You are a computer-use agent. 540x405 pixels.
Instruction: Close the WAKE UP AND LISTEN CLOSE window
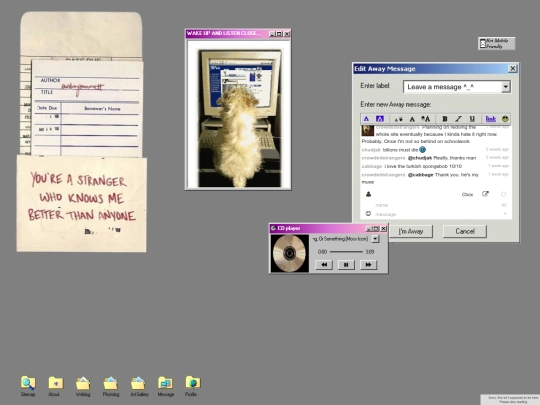point(287,34)
